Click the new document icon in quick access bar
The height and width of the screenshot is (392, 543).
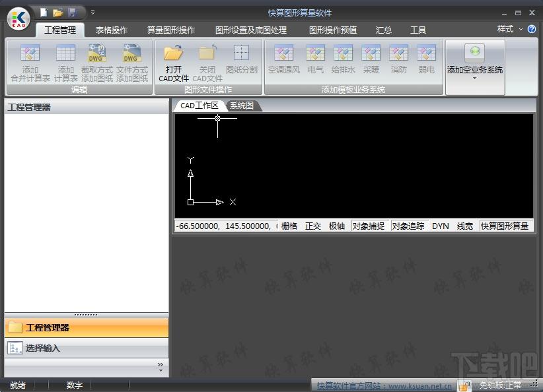tap(44, 13)
